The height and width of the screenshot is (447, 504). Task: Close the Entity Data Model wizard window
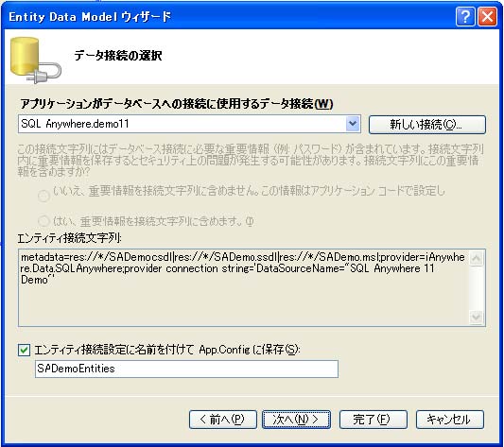click(487, 16)
